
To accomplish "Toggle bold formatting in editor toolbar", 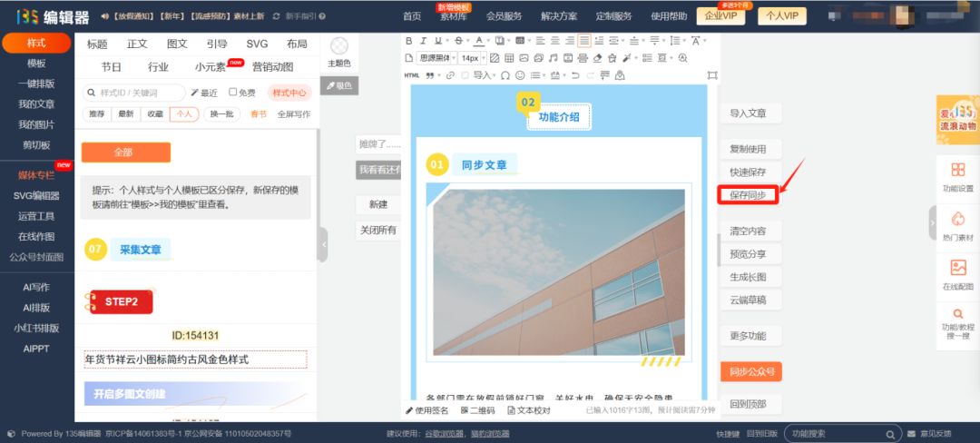I will pos(408,41).
